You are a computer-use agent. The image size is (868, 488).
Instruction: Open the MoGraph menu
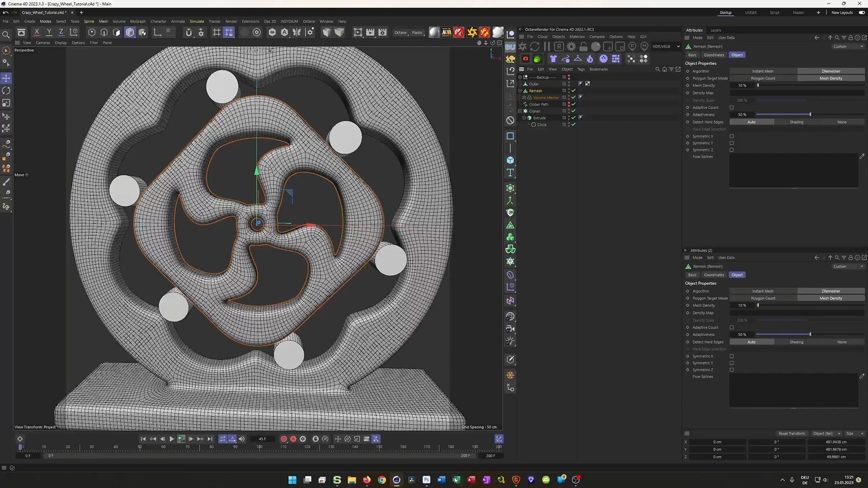coord(138,21)
